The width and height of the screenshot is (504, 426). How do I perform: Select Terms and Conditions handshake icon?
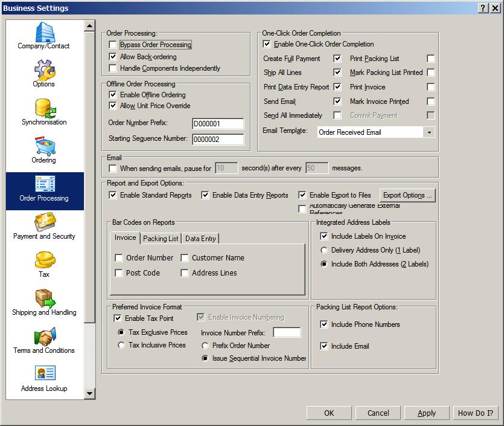tap(44, 337)
